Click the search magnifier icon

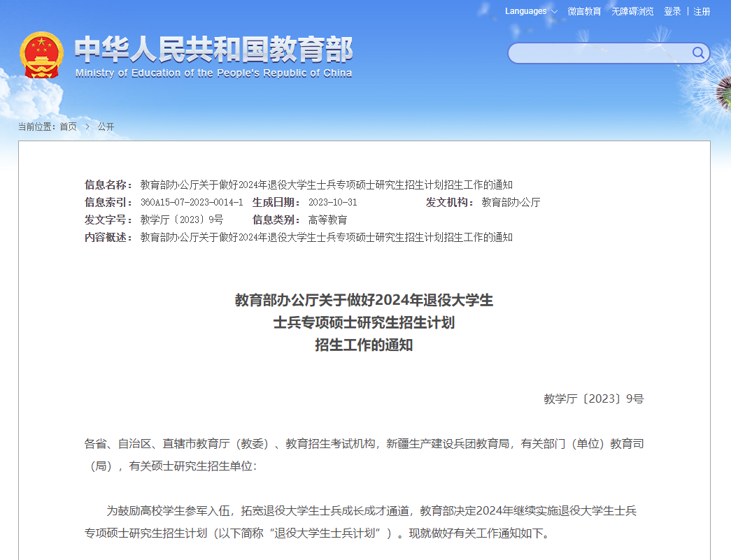coord(697,52)
